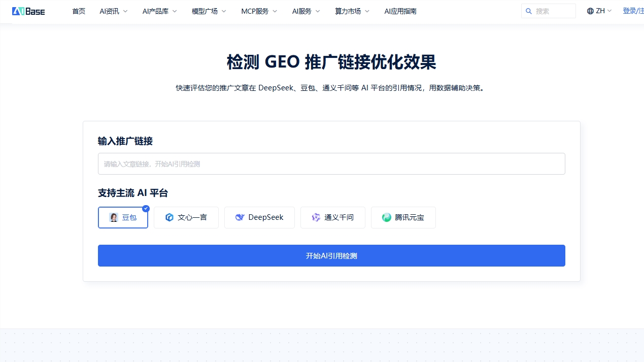Click the 文心一言 platform logo icon
The height and width of the screenshot is (362, 644).
pos(168,217)
